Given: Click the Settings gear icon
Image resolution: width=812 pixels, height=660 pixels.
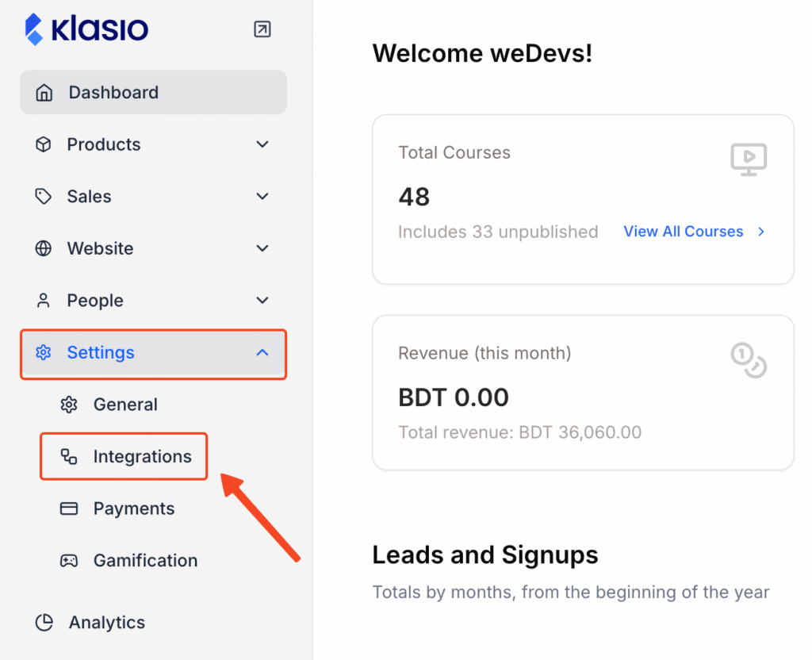Looking at the screenshot, I should coord(44,353).
